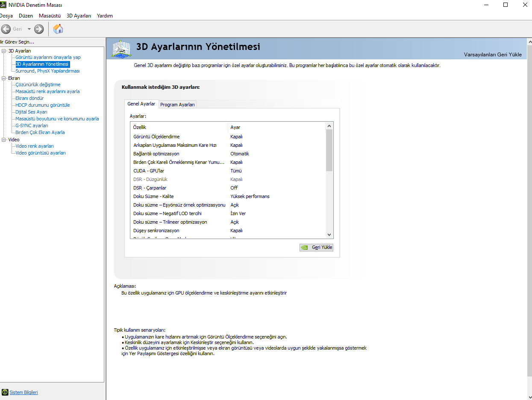Select the DSR - Çarpanlar row

[x=228, y=188]
